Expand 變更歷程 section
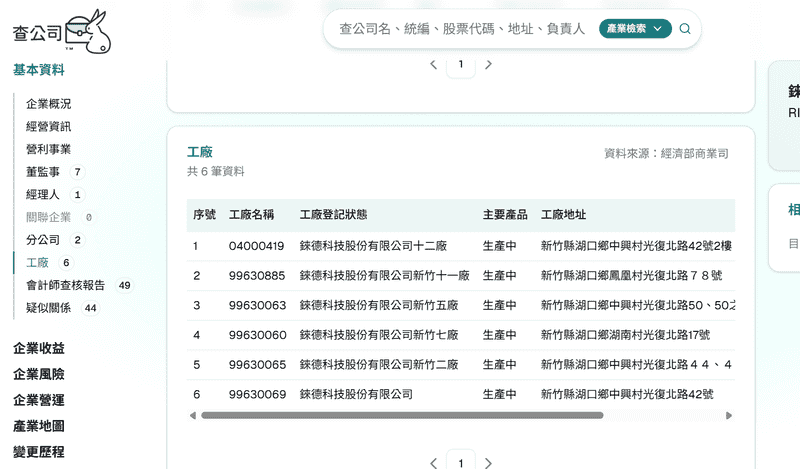The image size is (800, 469). [x=39, y=452]
